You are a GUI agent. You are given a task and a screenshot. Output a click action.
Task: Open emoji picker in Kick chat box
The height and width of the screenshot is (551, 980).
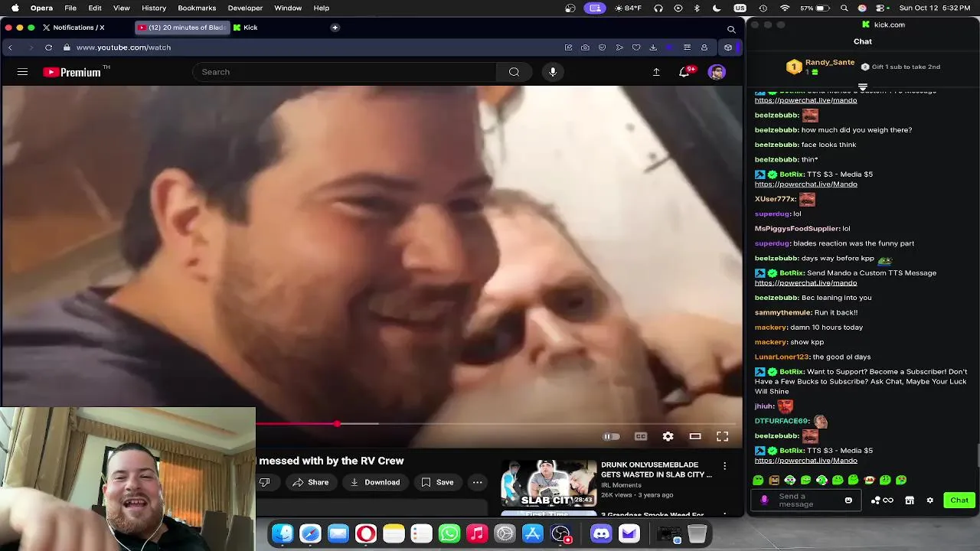click(848, 500)
